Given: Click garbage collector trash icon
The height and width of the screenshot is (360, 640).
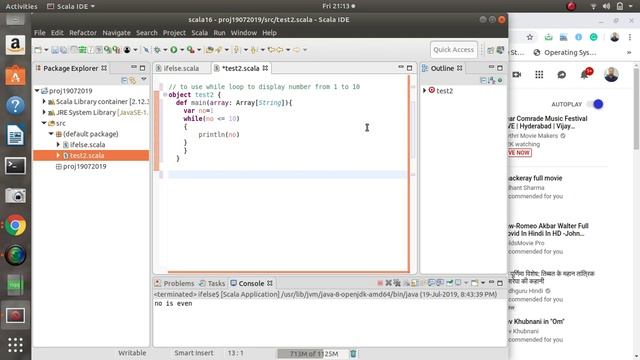Looking at the screenshot, I should click(353, 353).
